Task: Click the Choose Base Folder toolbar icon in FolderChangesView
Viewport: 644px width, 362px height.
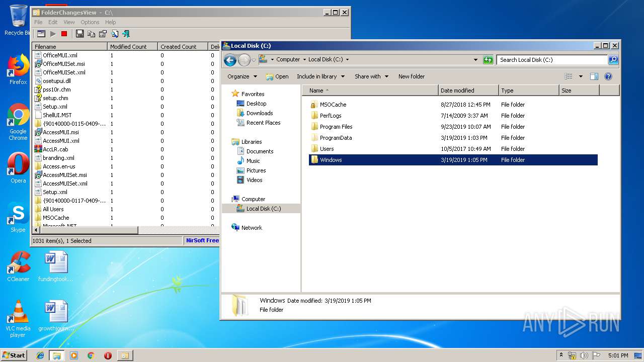Action: click(41, 34)
